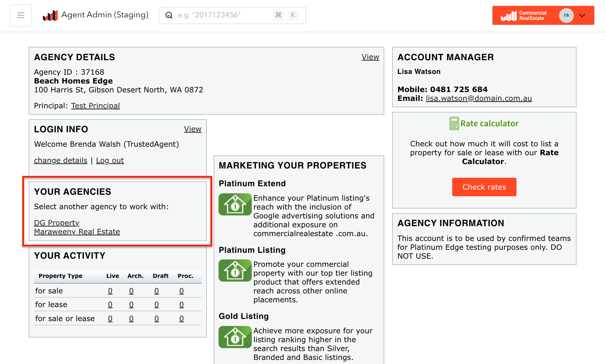Click the Commercial Real Estate logo
This screenshot has height=364, width=606.
point(524,16)
